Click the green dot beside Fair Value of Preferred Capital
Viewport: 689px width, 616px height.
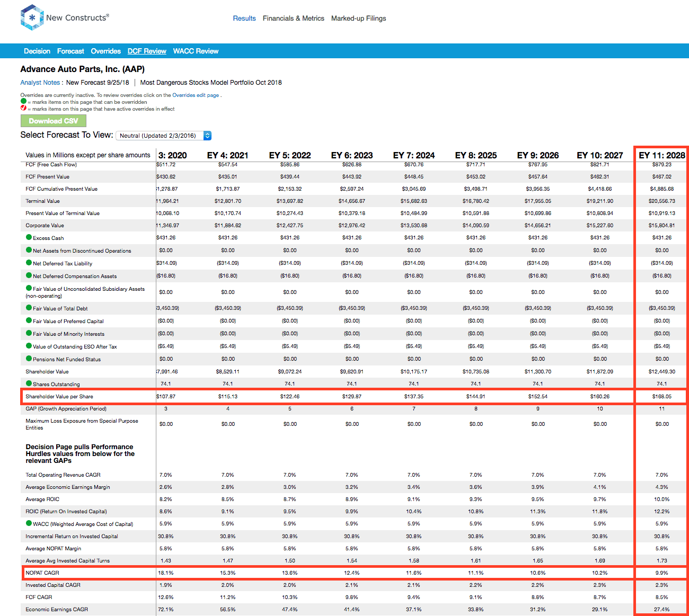tap(29, 320)
